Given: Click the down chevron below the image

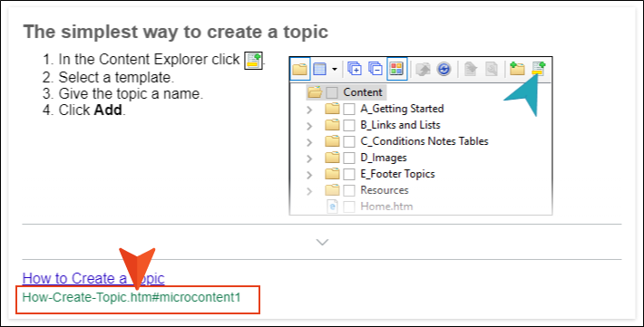Looking at the screenshot, I should coord(322,242).
